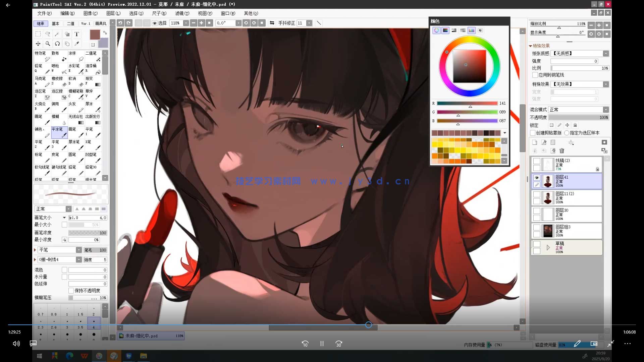Select the magic wand tool

(57, 34)
